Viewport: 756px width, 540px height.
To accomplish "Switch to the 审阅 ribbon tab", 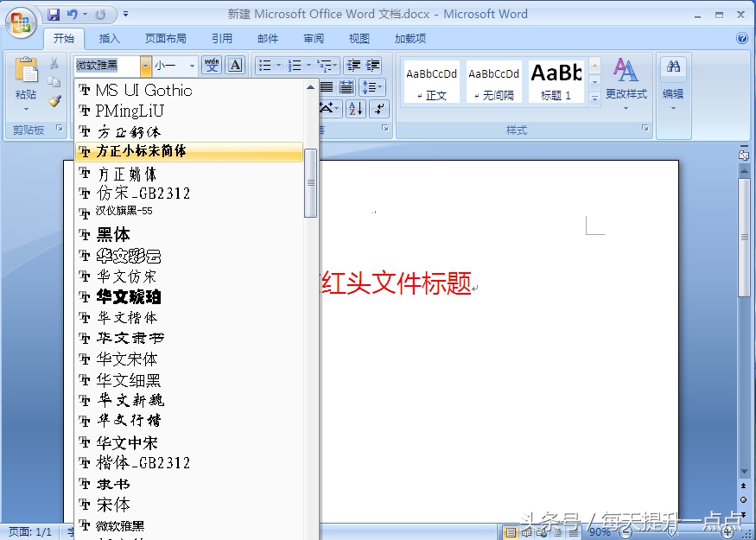I will click(x=313, y=38).
